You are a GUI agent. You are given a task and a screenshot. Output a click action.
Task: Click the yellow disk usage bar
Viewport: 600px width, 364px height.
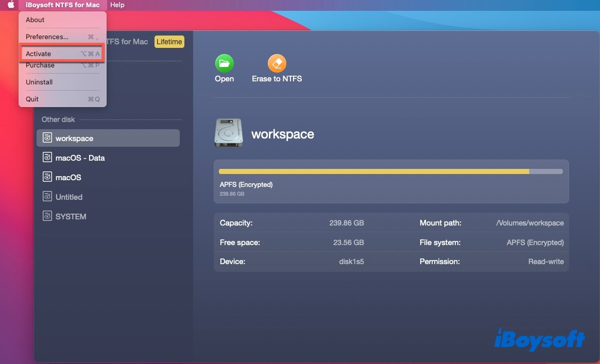[373, 171]
